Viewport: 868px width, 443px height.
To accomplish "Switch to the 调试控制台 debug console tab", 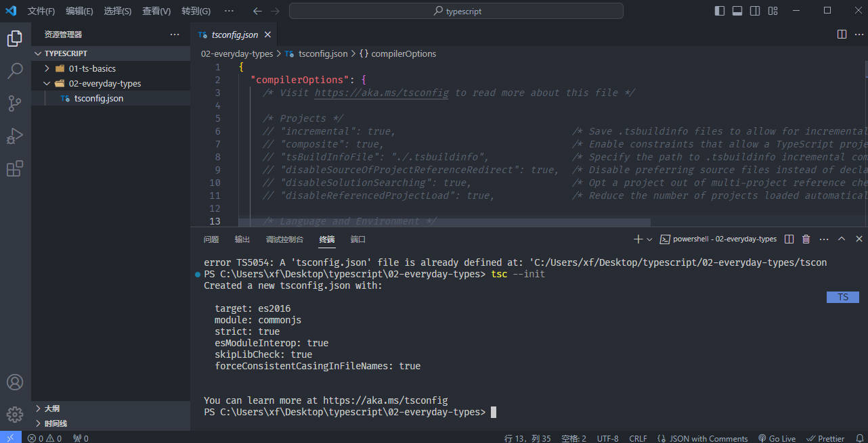I will [x=285, y=239].
